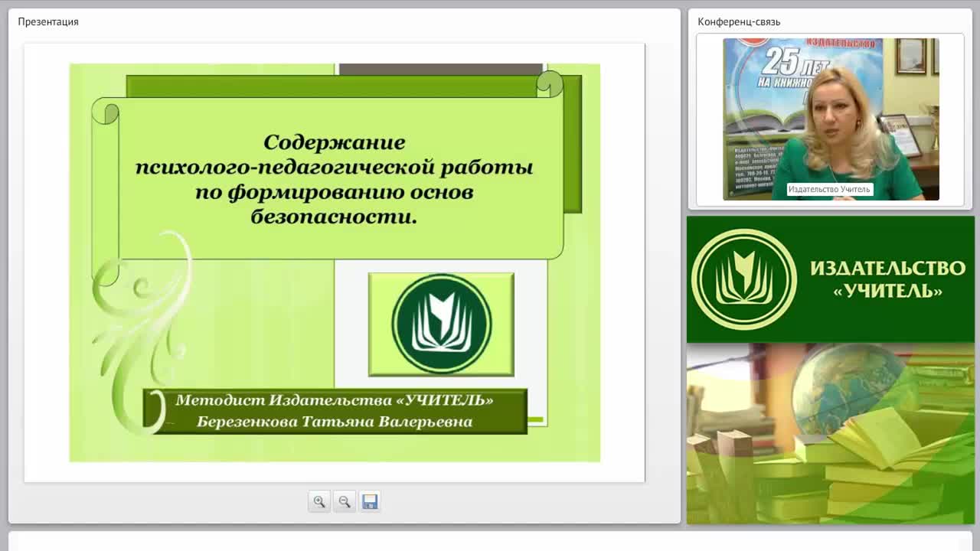This screenshot has width=980, height=551.
Task: Click 'Методист Издательства «УЧИТЕЛЬ»' line on the slide
Action: pyautogui.click(x=335, y=400)
